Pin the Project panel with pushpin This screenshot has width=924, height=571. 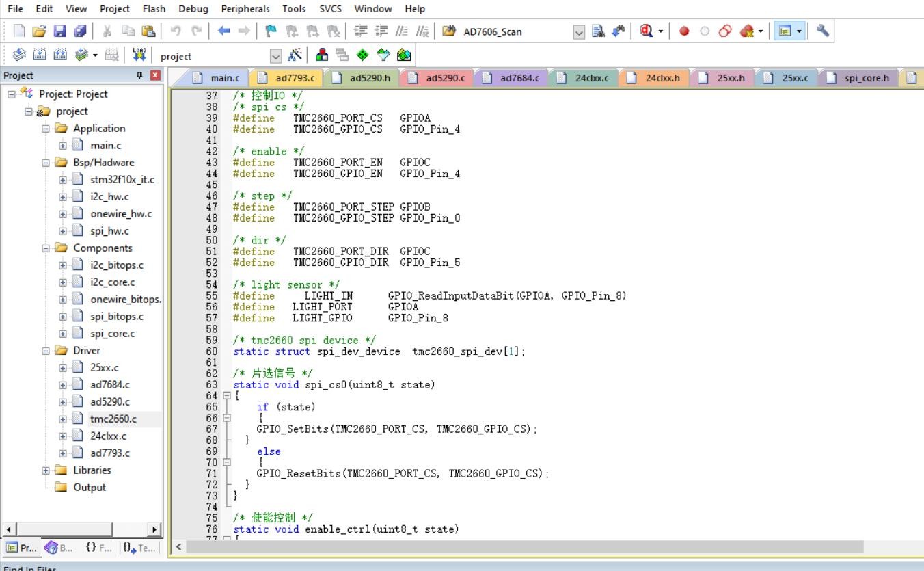coord(140,75)
